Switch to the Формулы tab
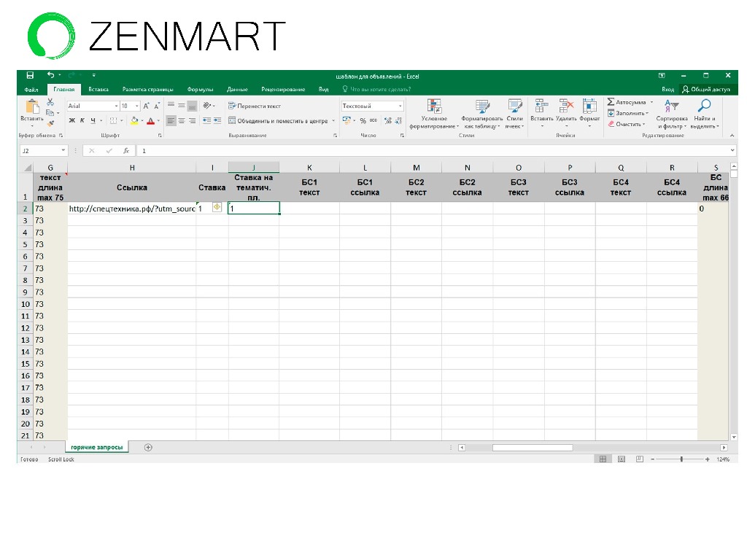Image resolution: width=747 pixels, height=560 pixels. [200, 90]
